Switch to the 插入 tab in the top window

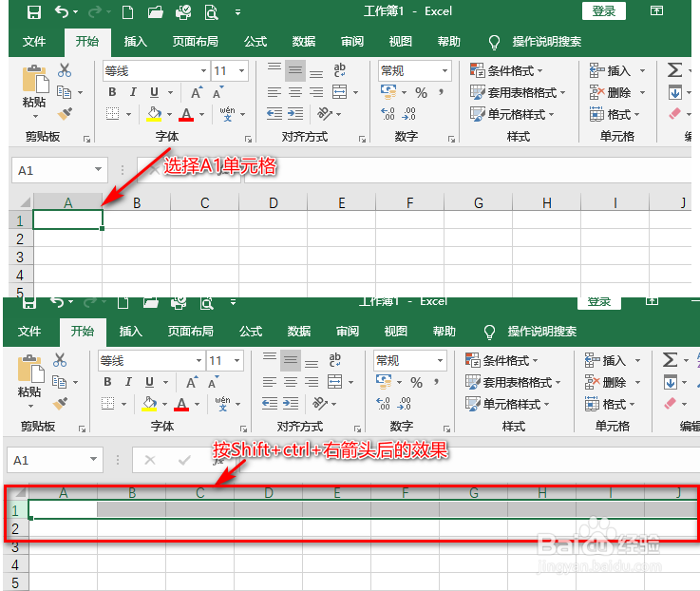[135, 42]
